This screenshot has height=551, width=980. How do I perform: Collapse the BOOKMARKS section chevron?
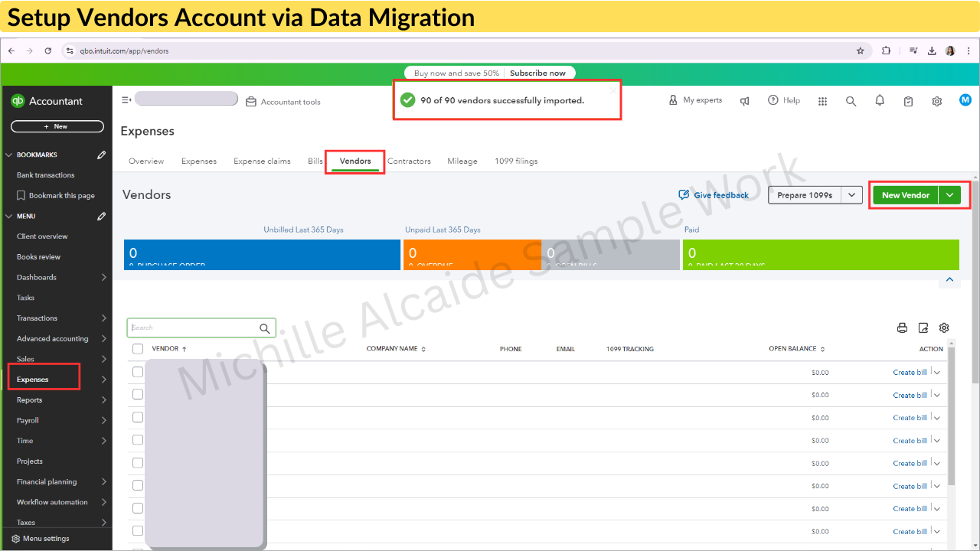[x=9, y=155]
